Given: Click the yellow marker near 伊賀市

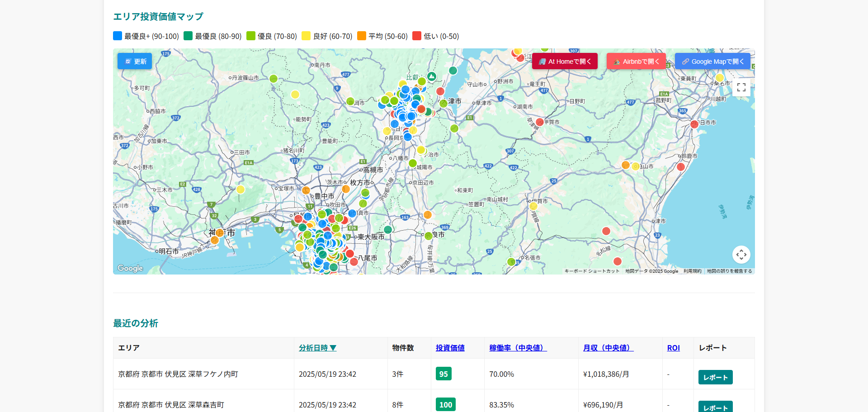Looking at the screenshot, I should 533,206.
